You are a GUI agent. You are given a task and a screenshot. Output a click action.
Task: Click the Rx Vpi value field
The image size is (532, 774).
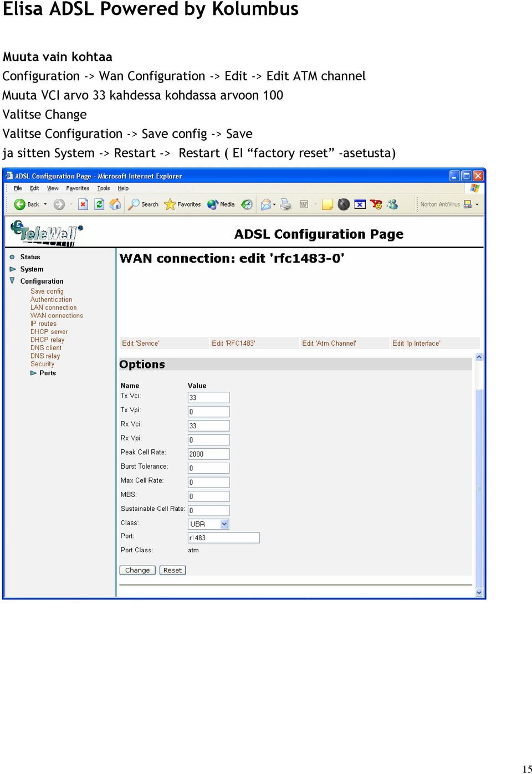(208, 440)
